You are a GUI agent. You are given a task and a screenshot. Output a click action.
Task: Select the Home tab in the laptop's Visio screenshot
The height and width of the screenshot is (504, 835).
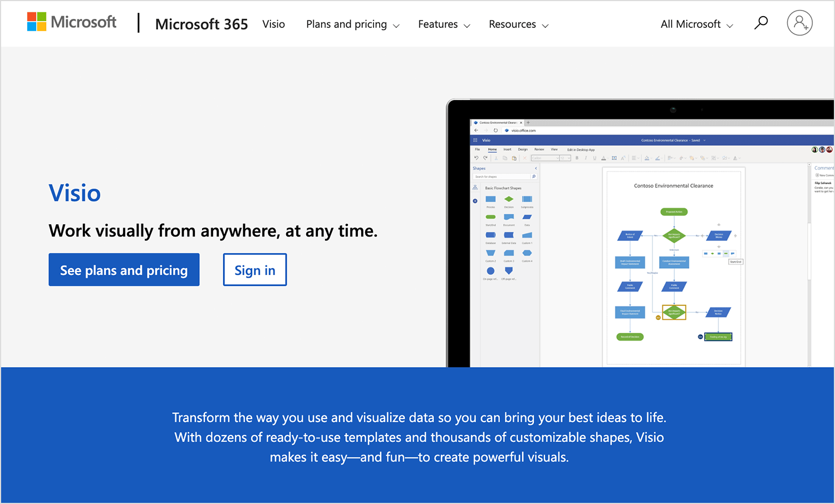pyautogui.click(x=492, y=149)
